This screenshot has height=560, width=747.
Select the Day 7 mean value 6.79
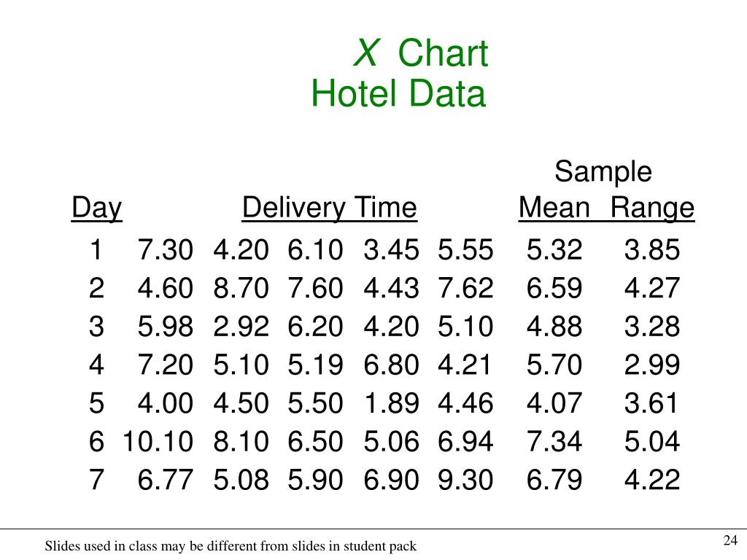click(554, 480)
